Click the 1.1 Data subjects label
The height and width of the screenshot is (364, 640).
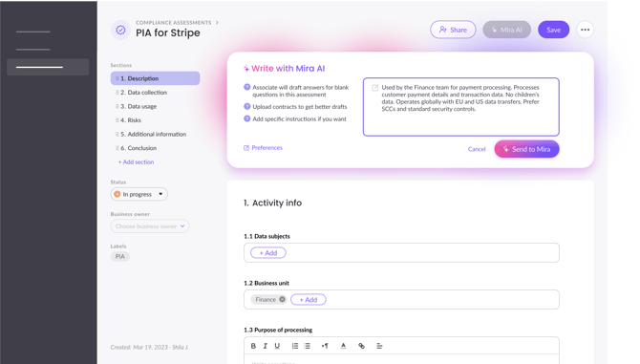pos(267,236)
